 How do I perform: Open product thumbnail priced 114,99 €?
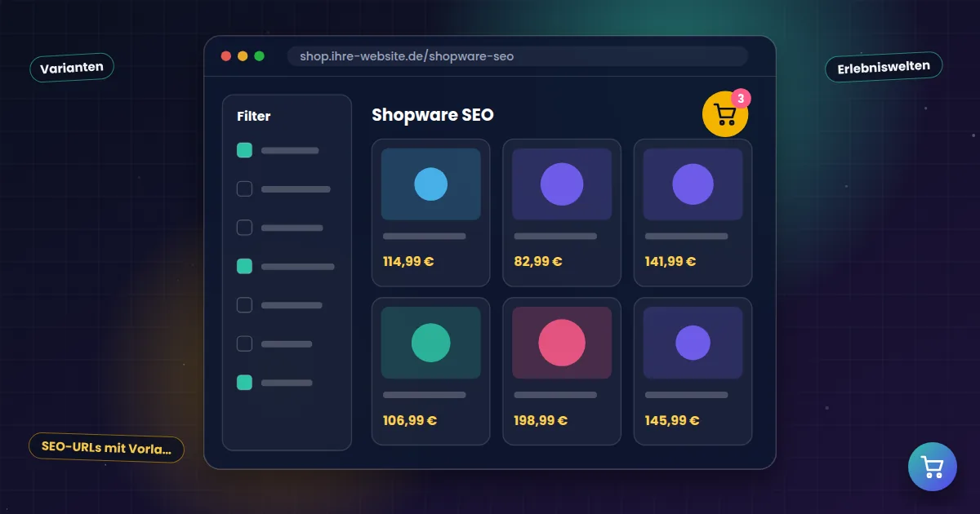coord(430,184)
